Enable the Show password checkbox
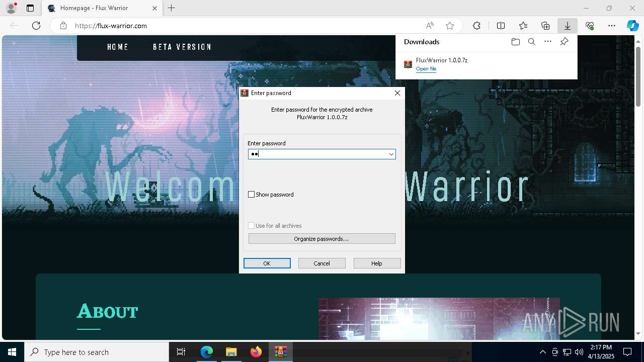This screenshot has height=362, width=644. 252,195
